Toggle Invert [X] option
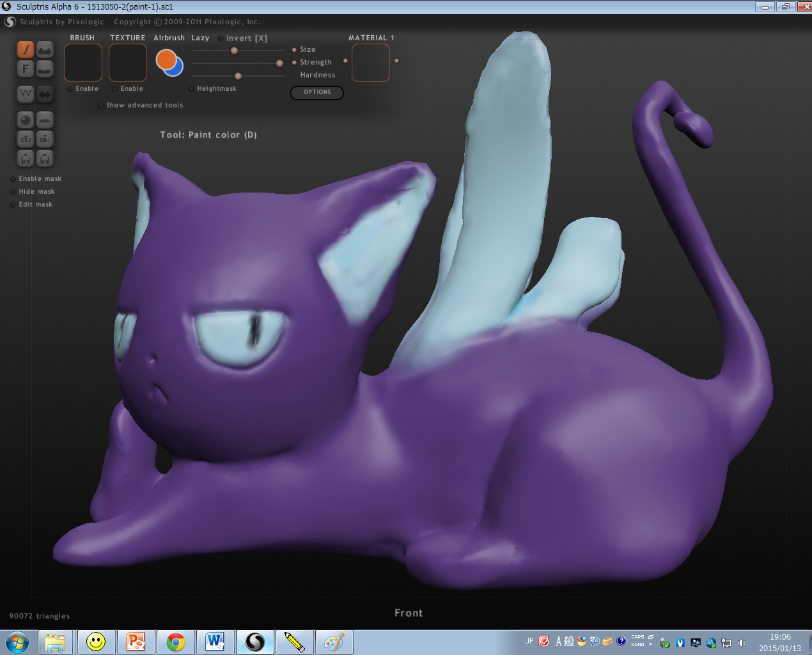812x655 pixels. tap(242, 38)
